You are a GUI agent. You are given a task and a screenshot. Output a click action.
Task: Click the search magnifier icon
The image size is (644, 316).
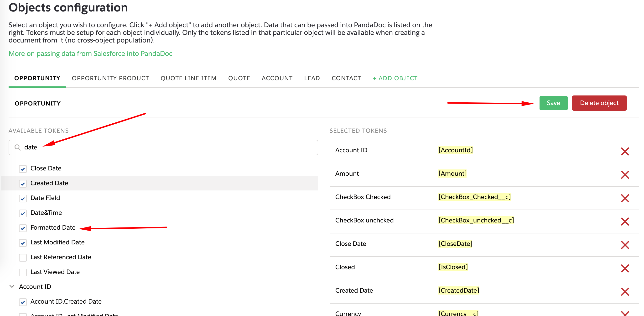click(17, 147)
